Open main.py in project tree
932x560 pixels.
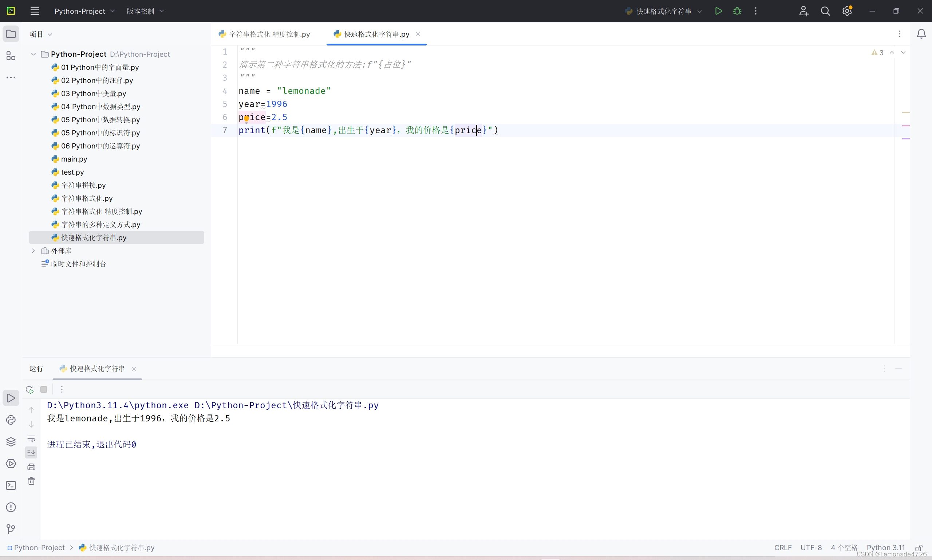click(74, 159)
